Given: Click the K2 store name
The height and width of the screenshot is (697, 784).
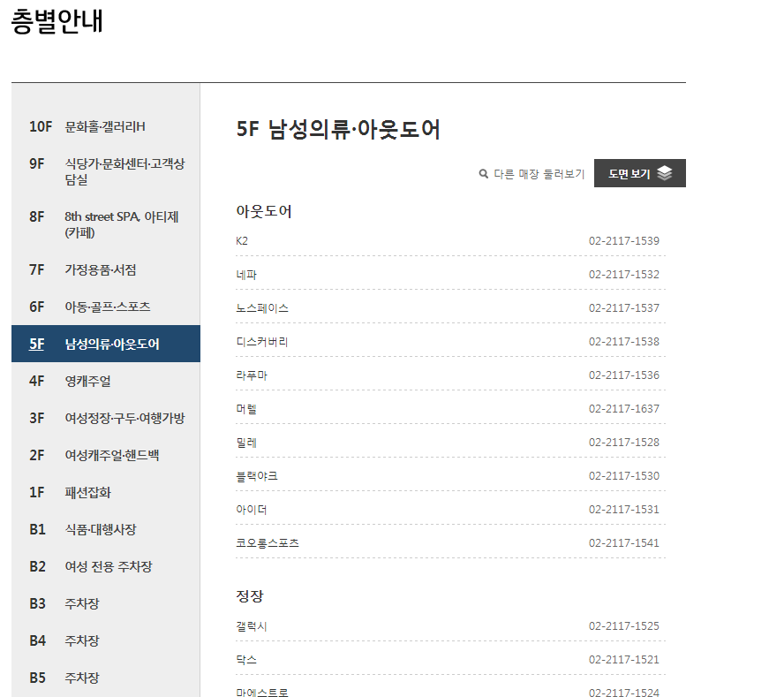Looking at the screenshot, I should coord(242,240).
